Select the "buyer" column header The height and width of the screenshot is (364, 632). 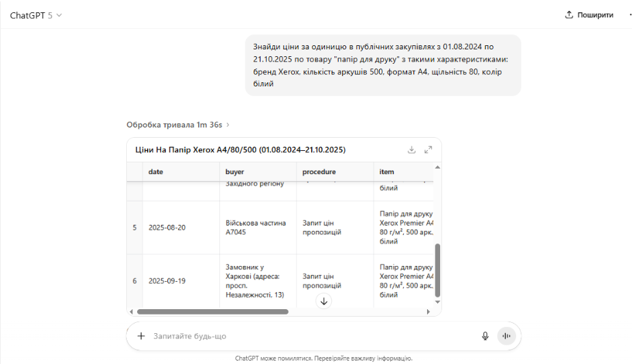click(x=234, y=171)
